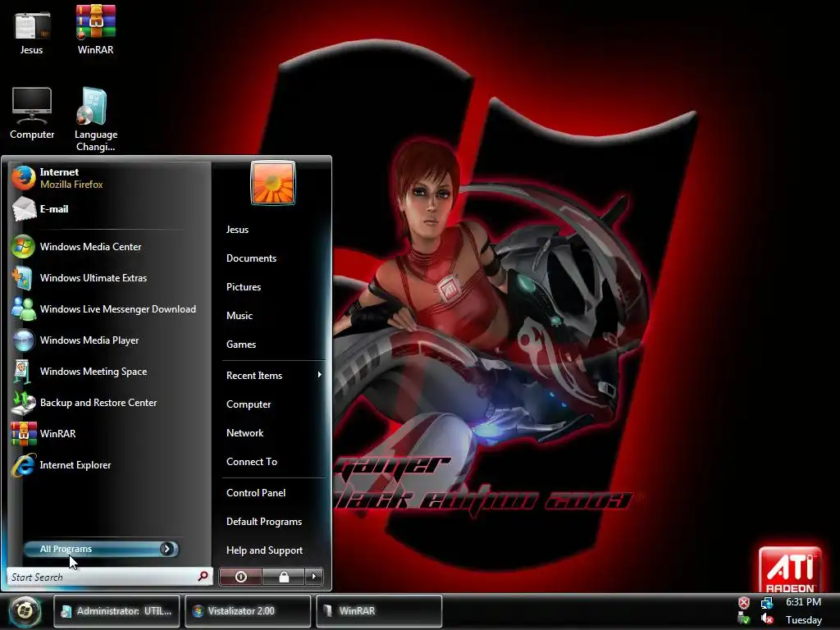Open the Language Changing desktop icon

point(95,118)
